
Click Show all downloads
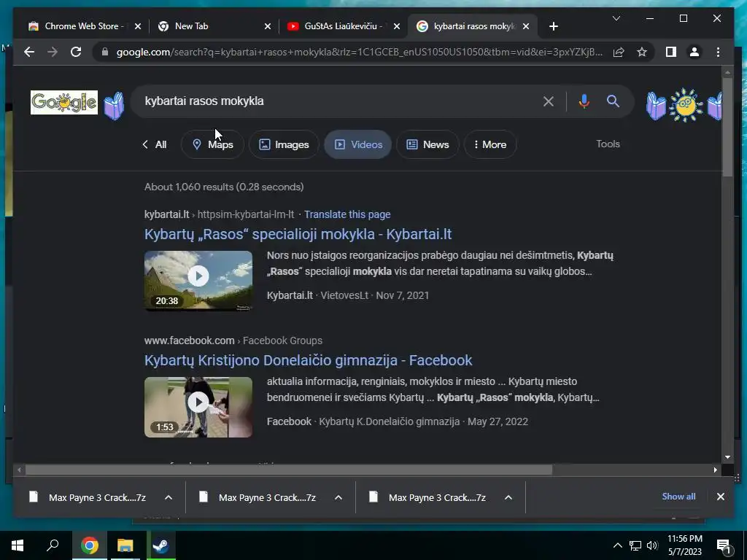678,496
